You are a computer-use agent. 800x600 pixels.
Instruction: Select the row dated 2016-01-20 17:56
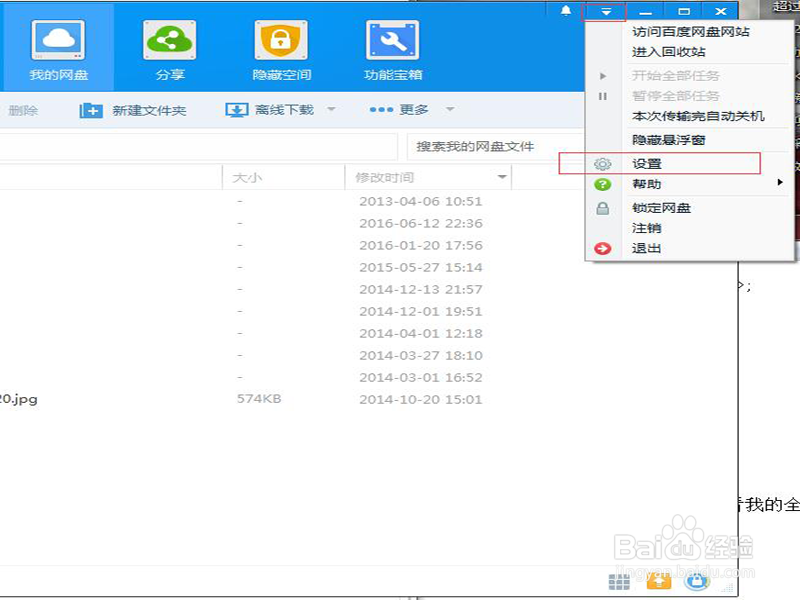pyautogui.click(x=367, y=245)
